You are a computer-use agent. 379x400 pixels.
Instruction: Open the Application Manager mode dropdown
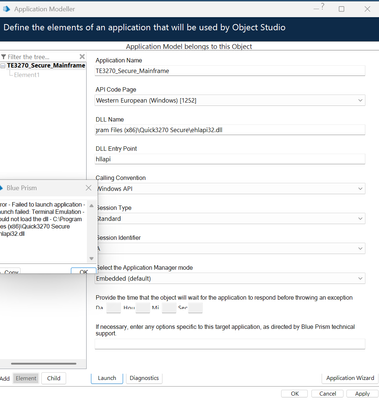point(230,278)
